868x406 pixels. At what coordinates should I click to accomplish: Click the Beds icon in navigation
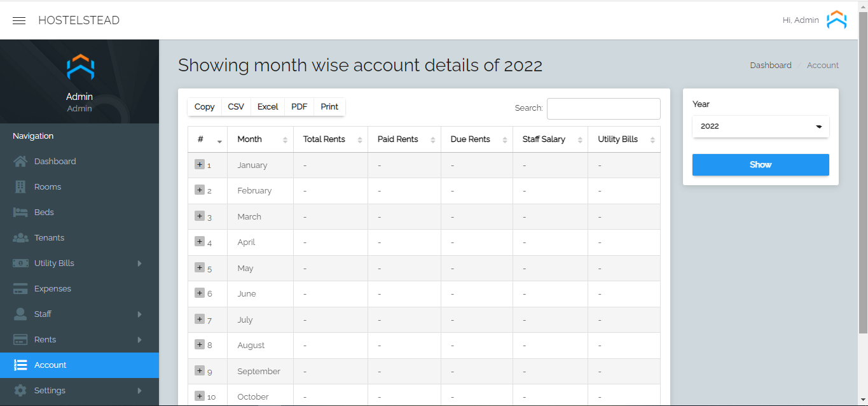(x=20, y=213)
